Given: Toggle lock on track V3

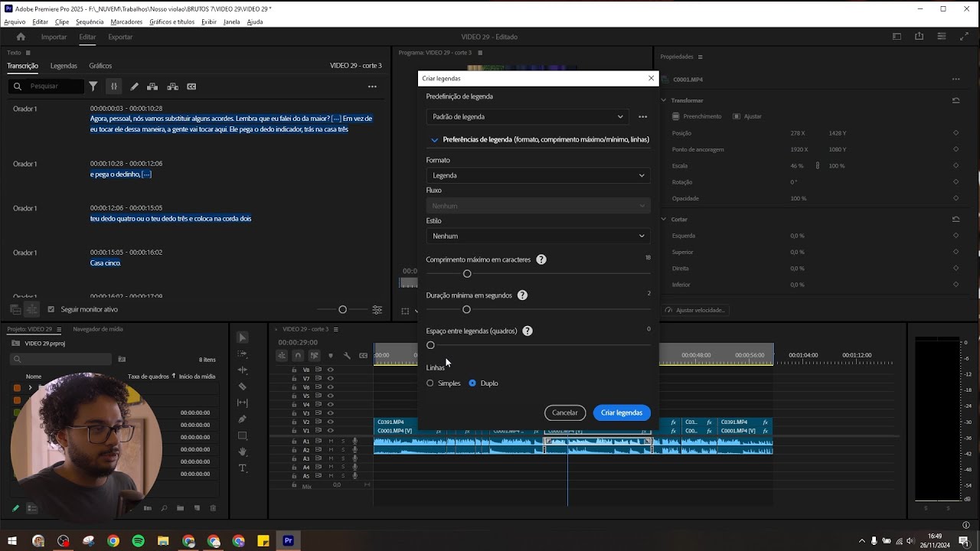Looking at the screenshot, I should [294, 413].
